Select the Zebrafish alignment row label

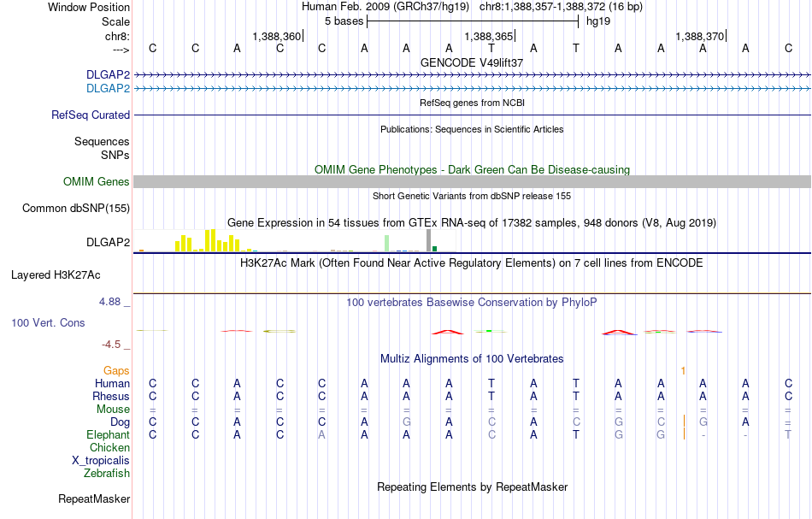pyautogui.click(x=107, y=474)
